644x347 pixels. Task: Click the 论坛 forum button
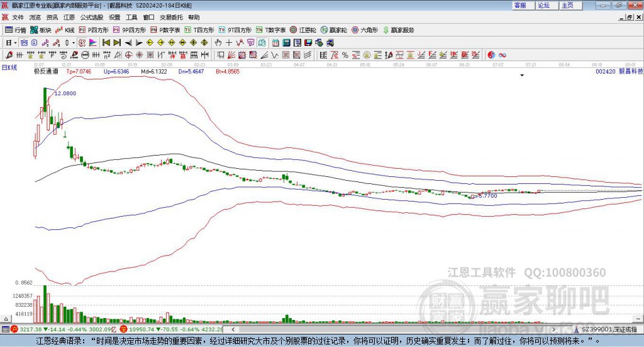tap(547, 5)
